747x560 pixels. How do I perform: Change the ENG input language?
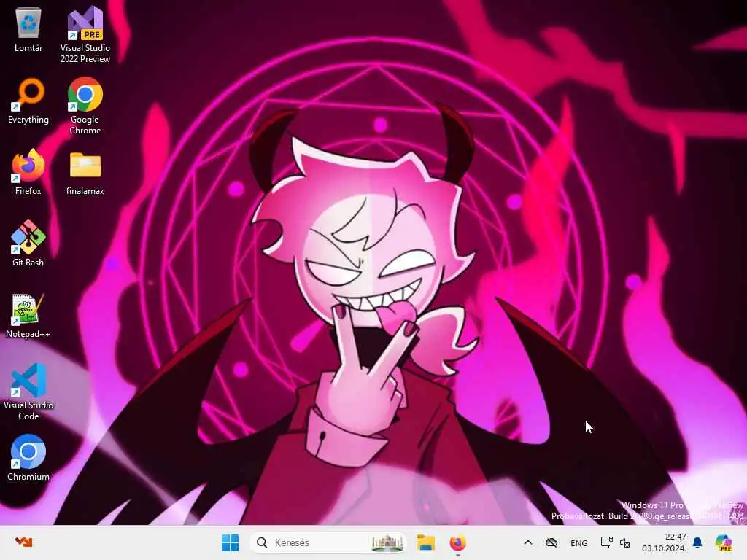click(578, 542)
